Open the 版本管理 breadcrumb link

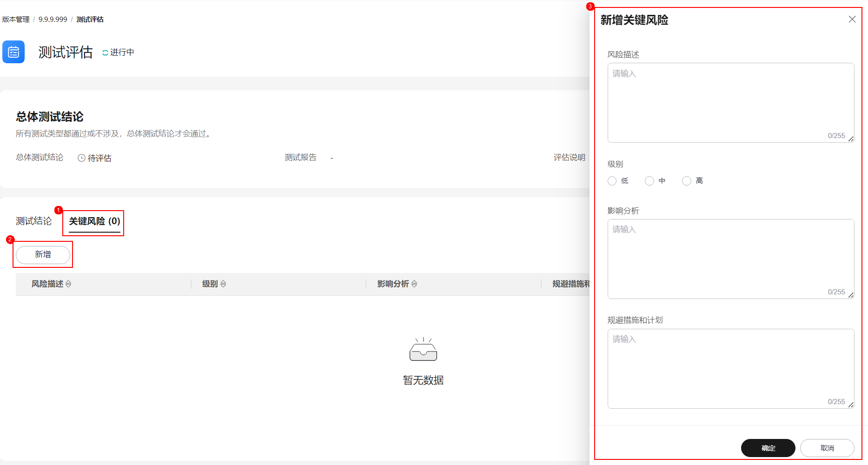(x=15, y=19)
